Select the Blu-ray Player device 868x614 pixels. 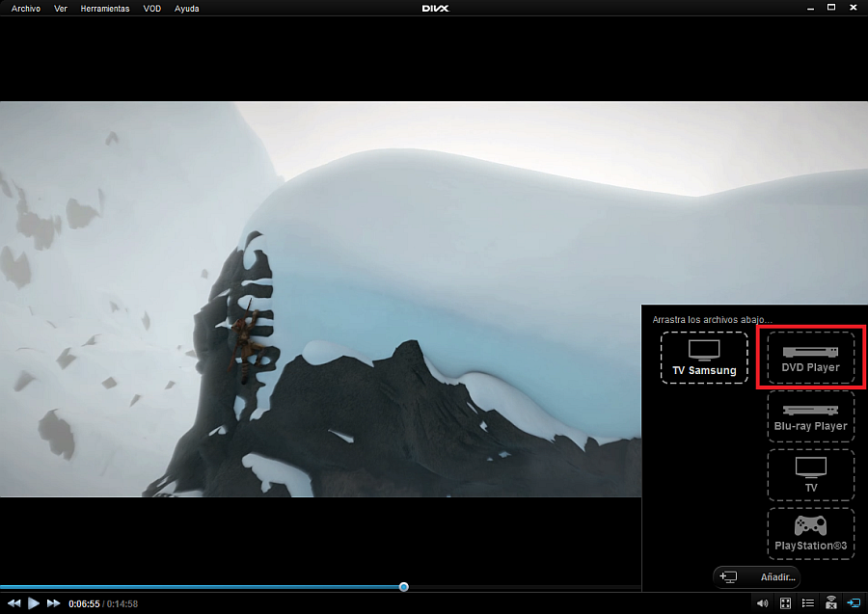coord(810,416)
